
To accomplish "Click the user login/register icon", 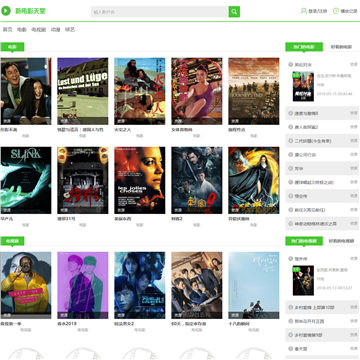I will (x=304, y=11).
